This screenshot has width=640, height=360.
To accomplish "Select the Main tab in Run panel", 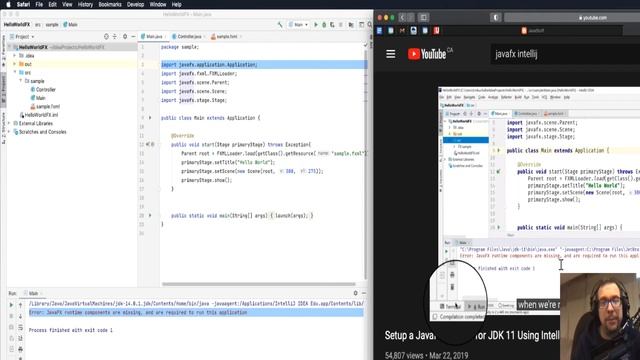I will (33, 293).
